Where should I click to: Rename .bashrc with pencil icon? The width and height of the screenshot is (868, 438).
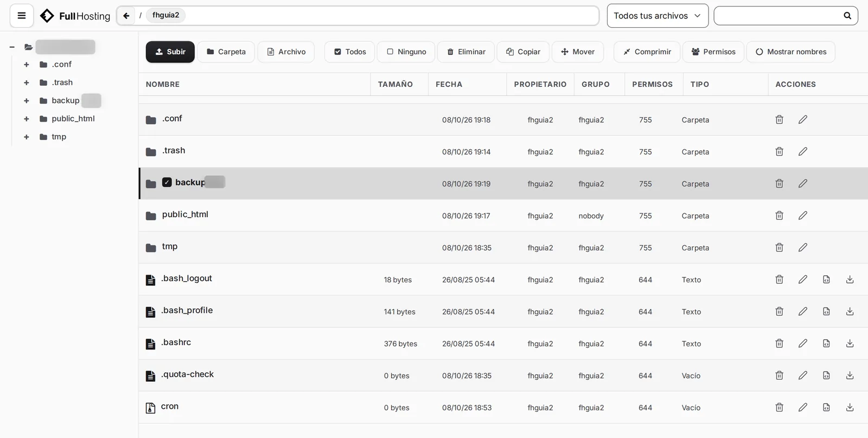click(x=803, y=344)
